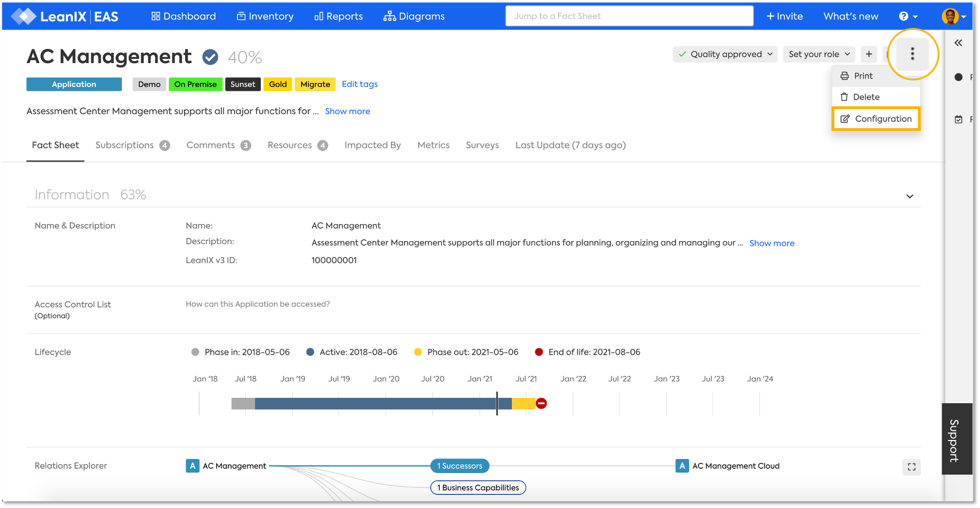The width and height of the screenshot is (980, 508).
Task: Click the Demo tag
Action: tap(149, 84)
